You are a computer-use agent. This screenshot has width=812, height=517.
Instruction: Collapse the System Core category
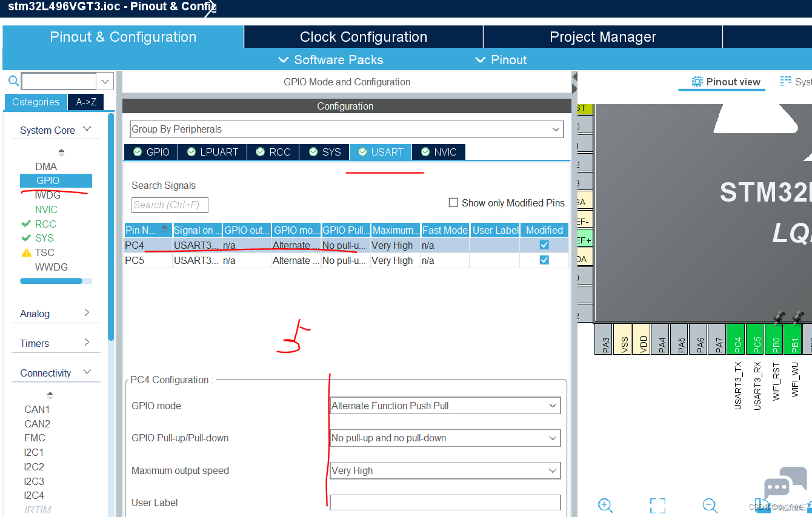87,129
